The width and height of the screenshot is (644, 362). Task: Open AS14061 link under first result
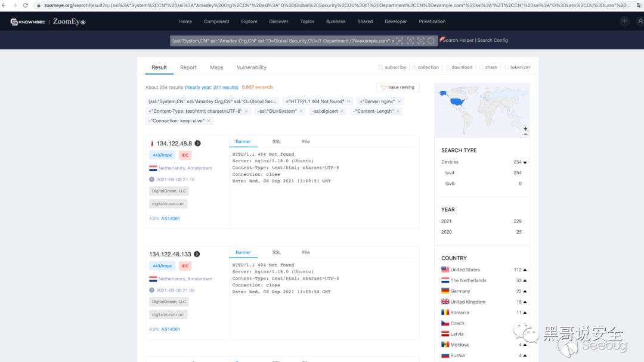pos(171,218)
